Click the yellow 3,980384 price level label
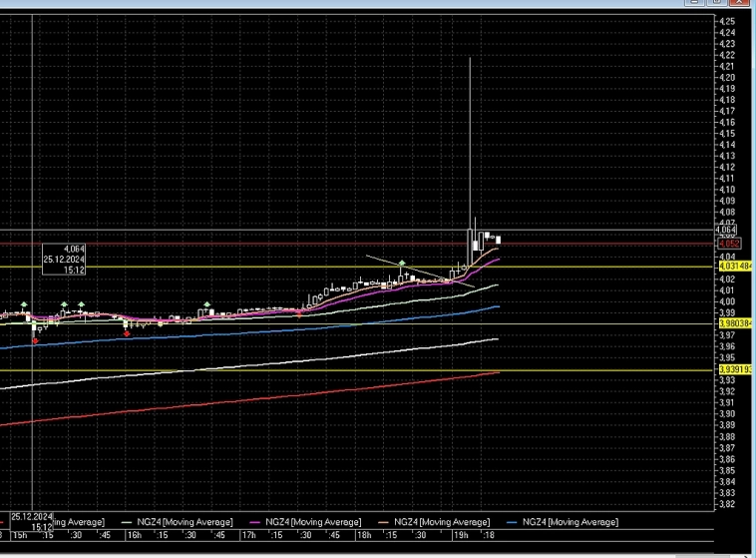The width and height of the screenshot is (756, 558). (x=734, y=323)
